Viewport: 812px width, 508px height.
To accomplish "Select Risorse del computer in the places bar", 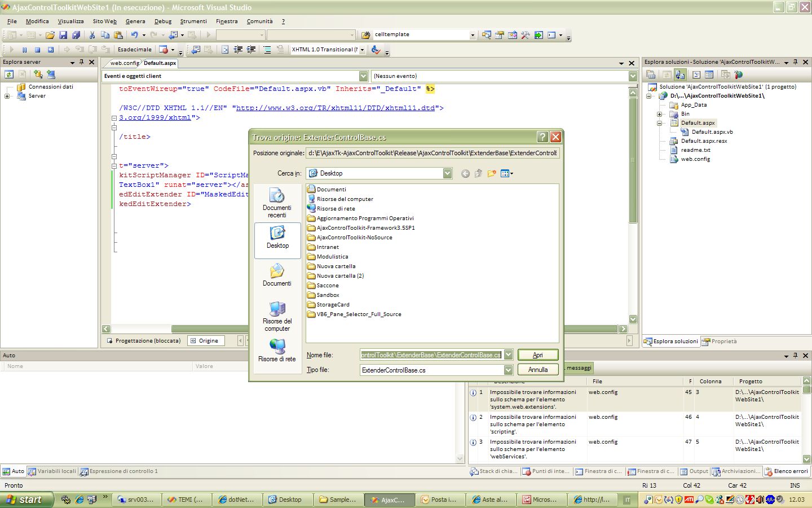I will point(277,316).
